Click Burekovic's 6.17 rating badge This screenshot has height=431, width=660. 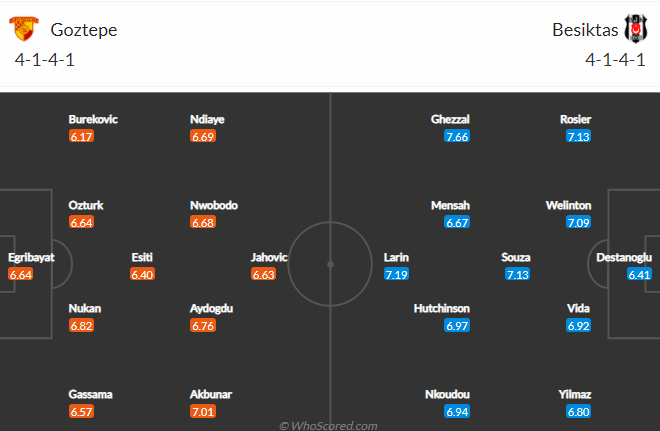(x=81, y=136)
